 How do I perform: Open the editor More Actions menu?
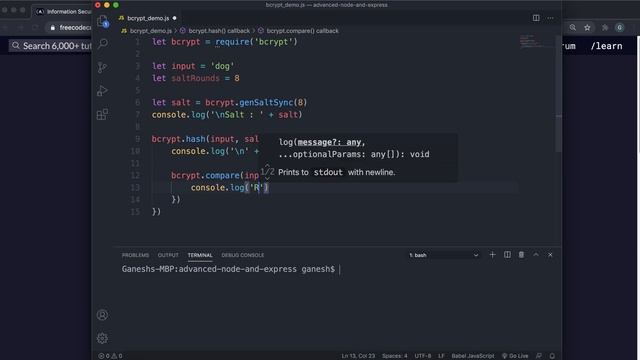coord(551,18)
